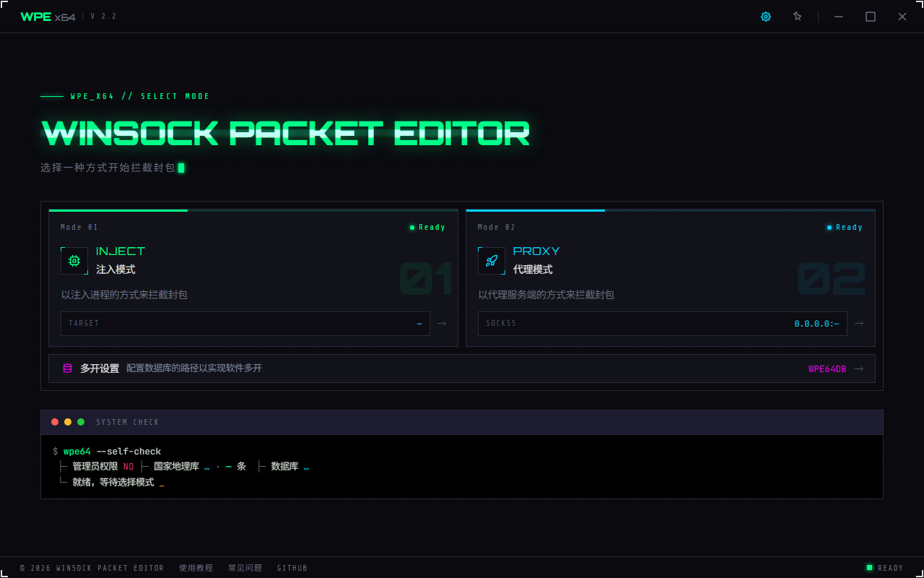Click the yellow dot in System Check header
This screenshot has height=578, width=924.
[x=68, y=422]
